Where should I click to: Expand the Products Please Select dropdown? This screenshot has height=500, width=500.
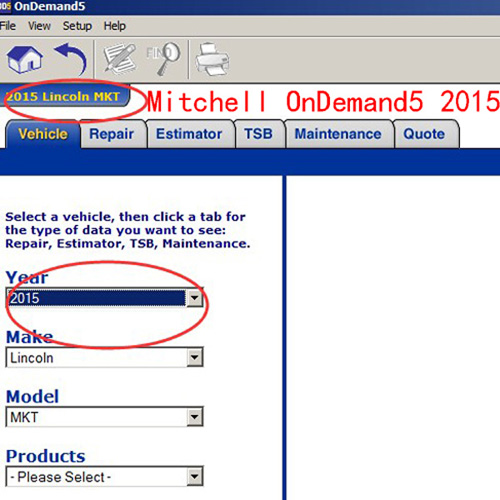coord(104,476)
